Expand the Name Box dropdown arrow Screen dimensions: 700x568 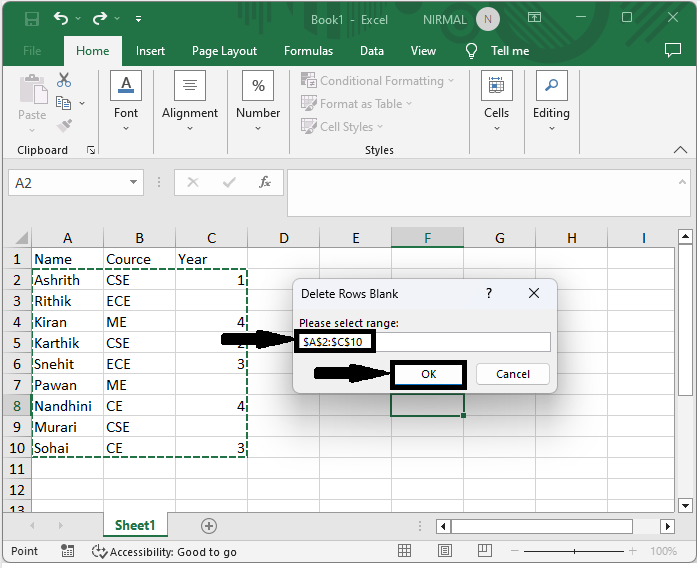click(134, 183)
